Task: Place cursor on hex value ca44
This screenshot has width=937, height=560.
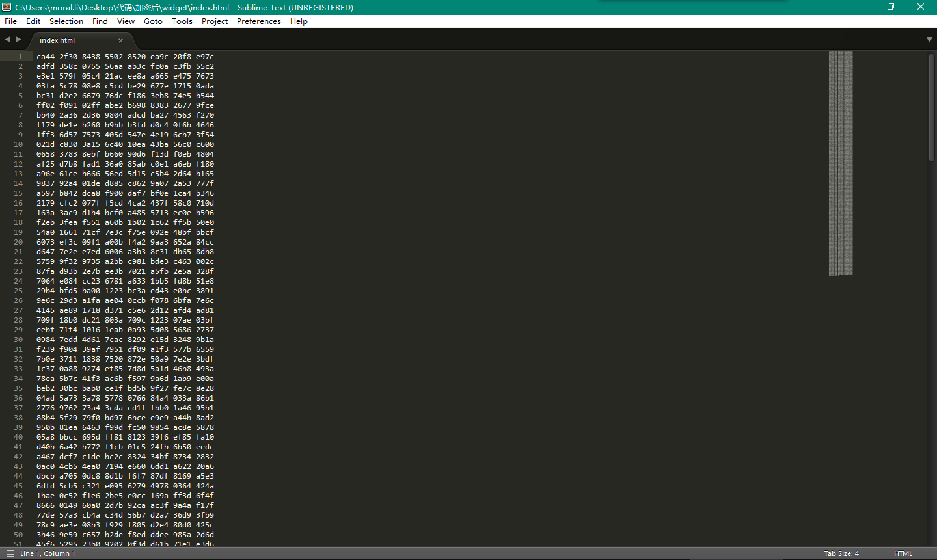Action: click(46, 57)
